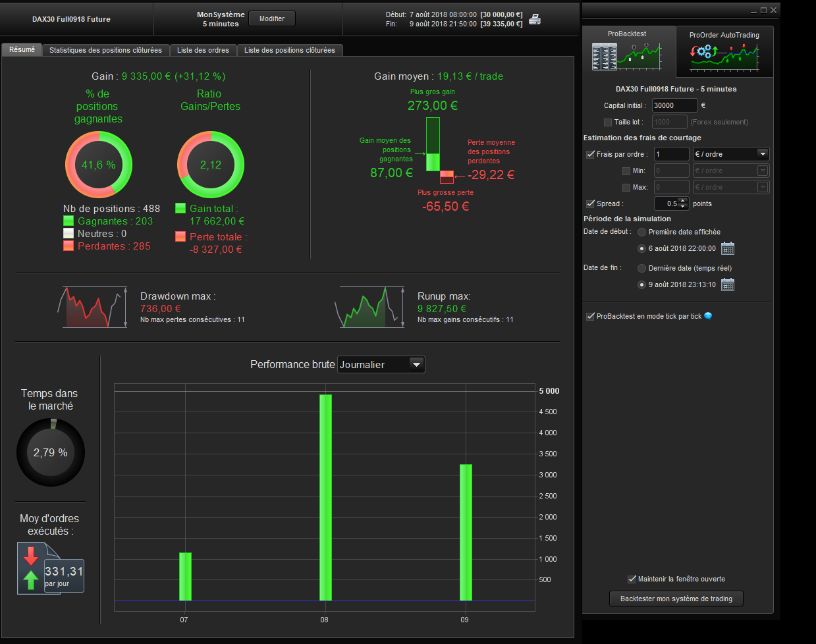Uncheck Frais par ordre checkbox
This screenshot has height=644, width=816.
pyautogui.click(x=590, y=154)
